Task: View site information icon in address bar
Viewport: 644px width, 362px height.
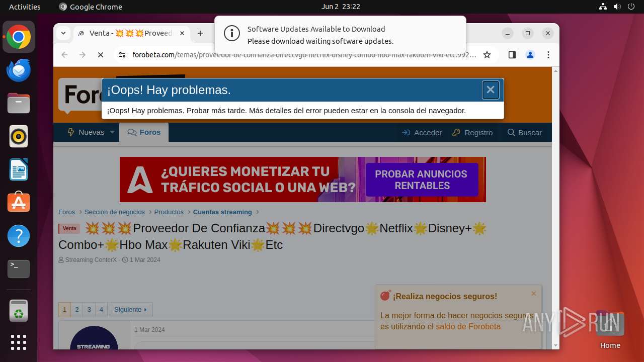Action: (x=122, y=55)
